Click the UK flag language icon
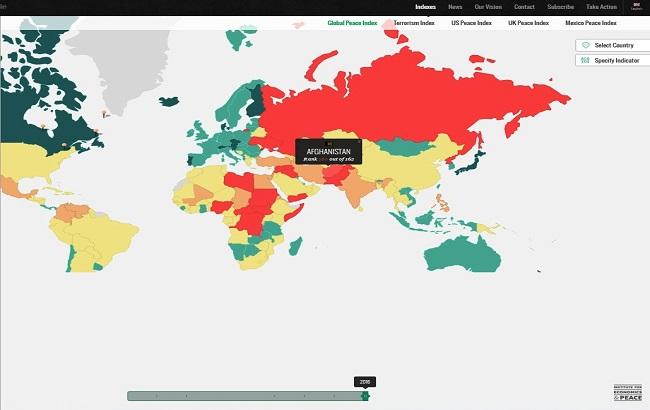Viewport: 650px width, 410px height. point(636,6)
